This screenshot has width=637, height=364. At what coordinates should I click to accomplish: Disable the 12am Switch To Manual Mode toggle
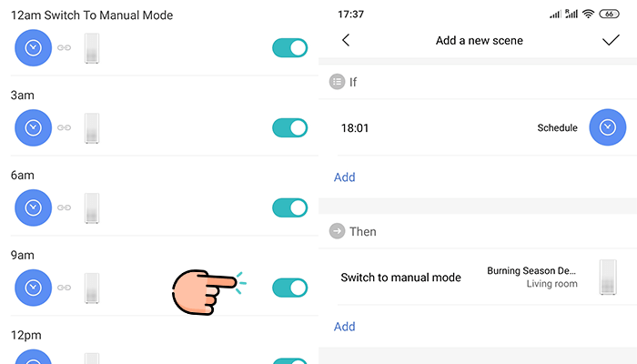click(x=289, y=48)
